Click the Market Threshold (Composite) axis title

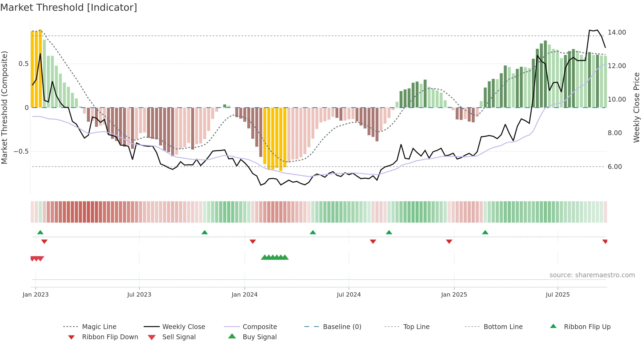point(4,108)
